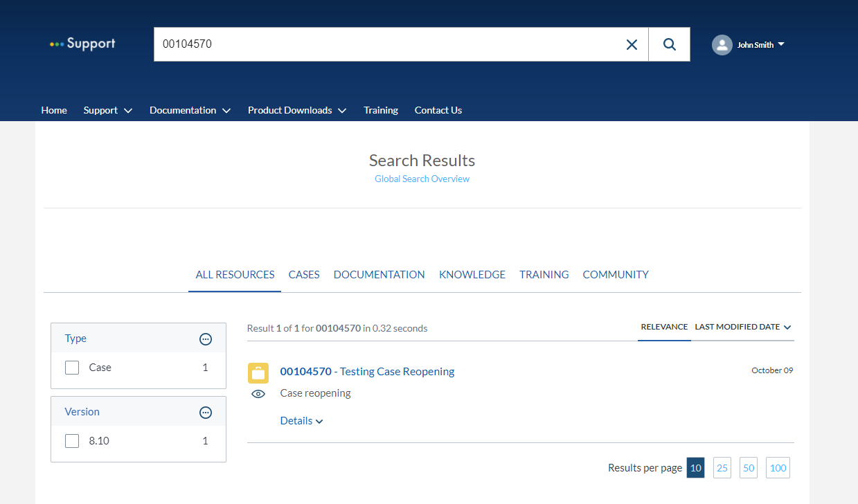This screenshot has height=504, width=858.
Task: Click the eye quick view icon
Action: (x=258, y=394)
